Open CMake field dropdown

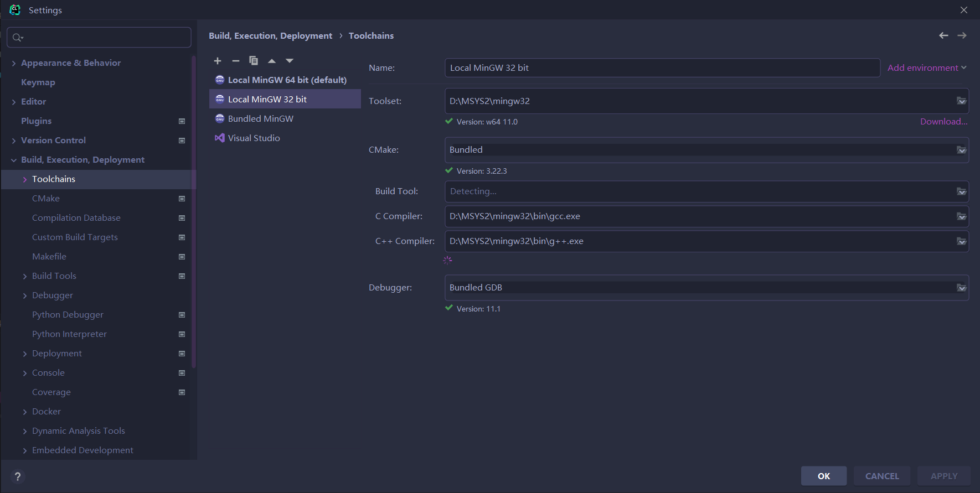point(961,150)
